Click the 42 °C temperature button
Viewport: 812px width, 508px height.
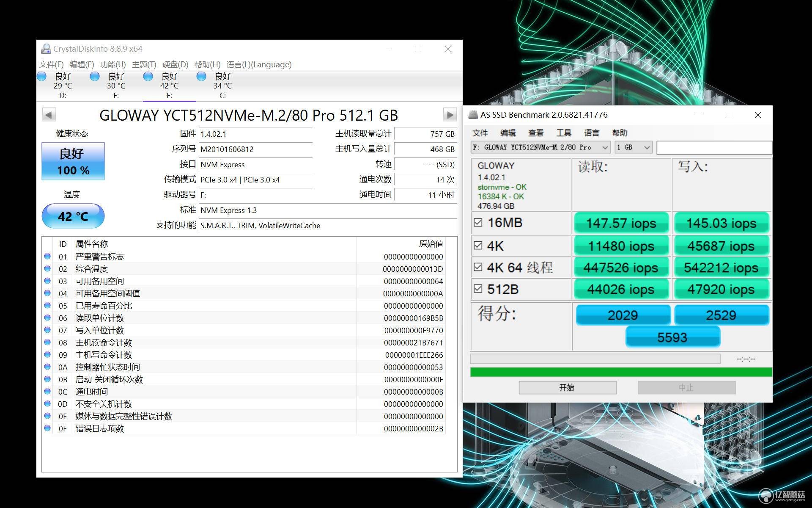73,216
